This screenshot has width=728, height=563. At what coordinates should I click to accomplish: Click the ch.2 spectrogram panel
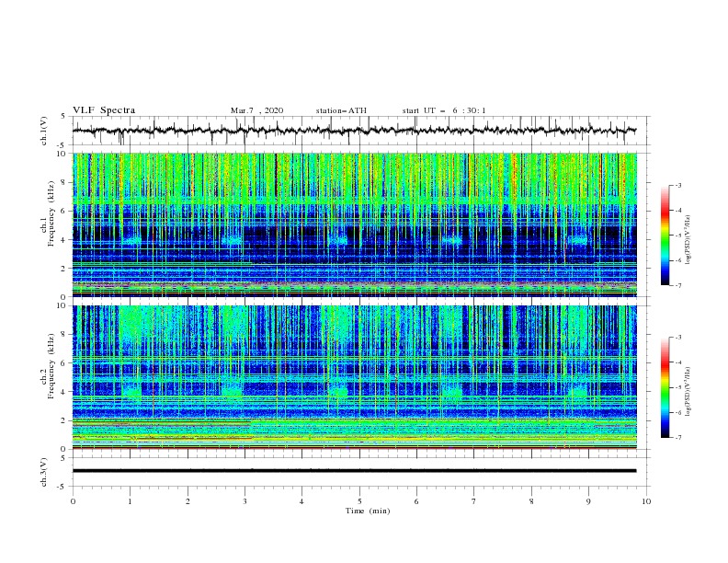355,377
